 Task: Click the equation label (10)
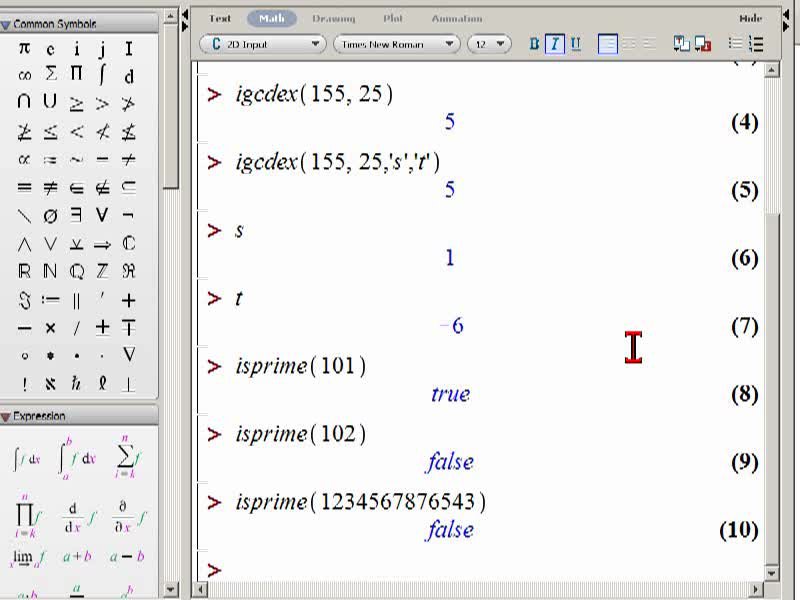point(739,530)
